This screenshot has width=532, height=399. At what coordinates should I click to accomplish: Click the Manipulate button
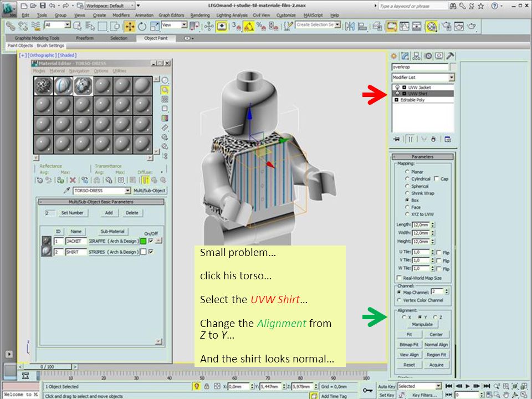click(422, 324)
